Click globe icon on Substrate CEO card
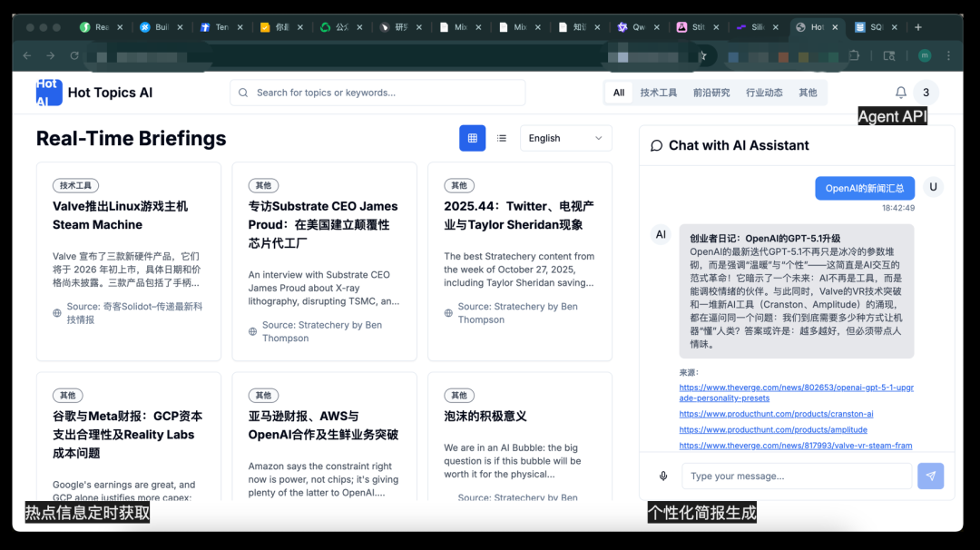Screen dimensions: 980x550 coord(252,332)
